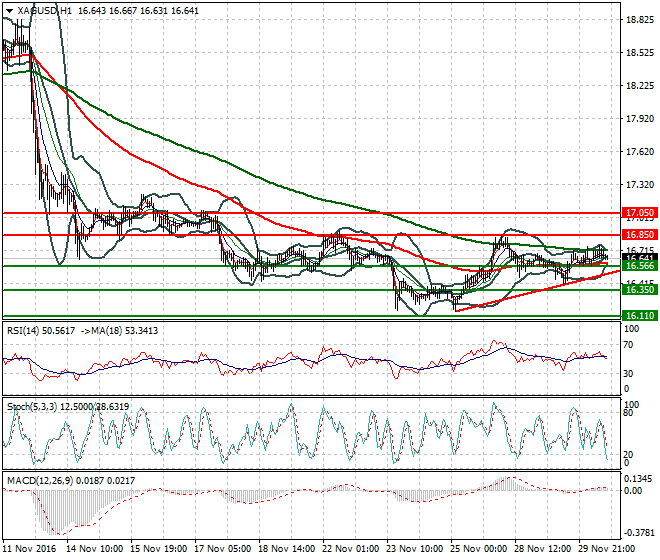Select the OHLC values 16.643 16.667 16.631 16.641
This screenshot has height=560, width=660.
(138, 11)
